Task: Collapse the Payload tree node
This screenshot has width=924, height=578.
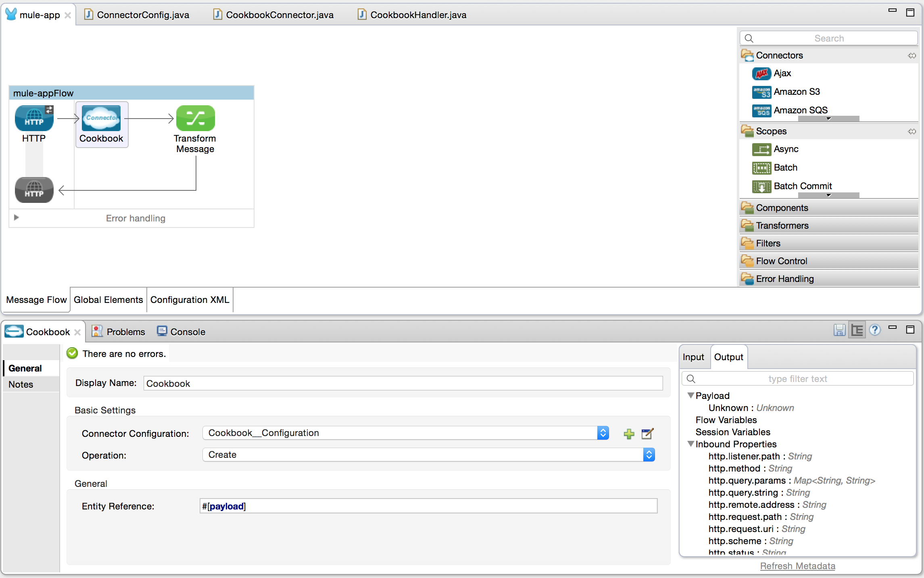Action: click(x=691, y=396)
